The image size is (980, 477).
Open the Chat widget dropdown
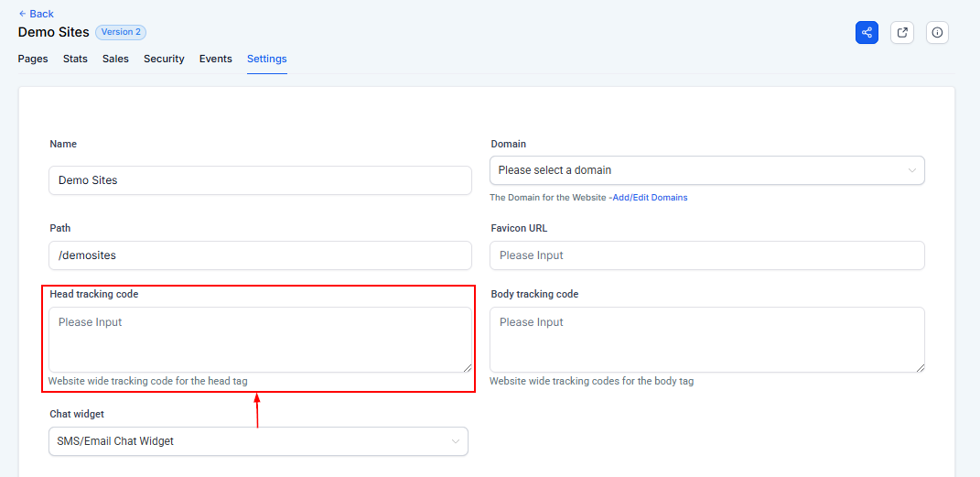[x=257, y=441]
